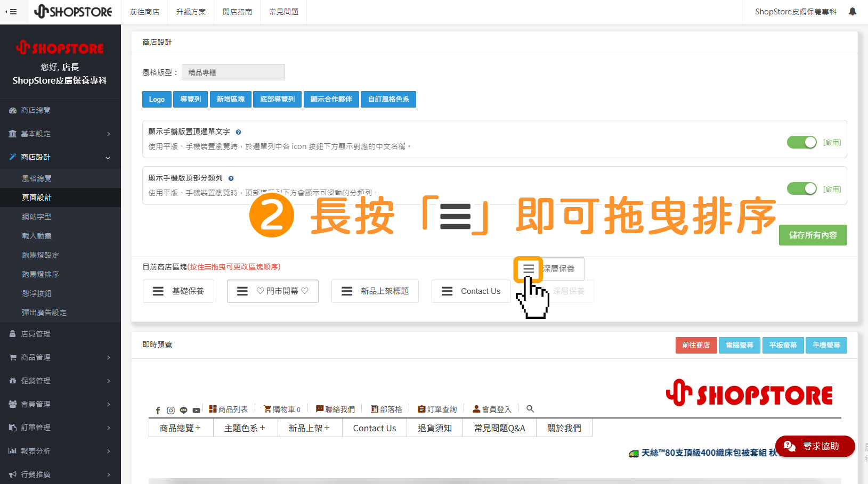The height and width of the screenshot is (484, 868).
Task: Click the red SHOPSTORE logo in preview
Action: tap(749, 394)
